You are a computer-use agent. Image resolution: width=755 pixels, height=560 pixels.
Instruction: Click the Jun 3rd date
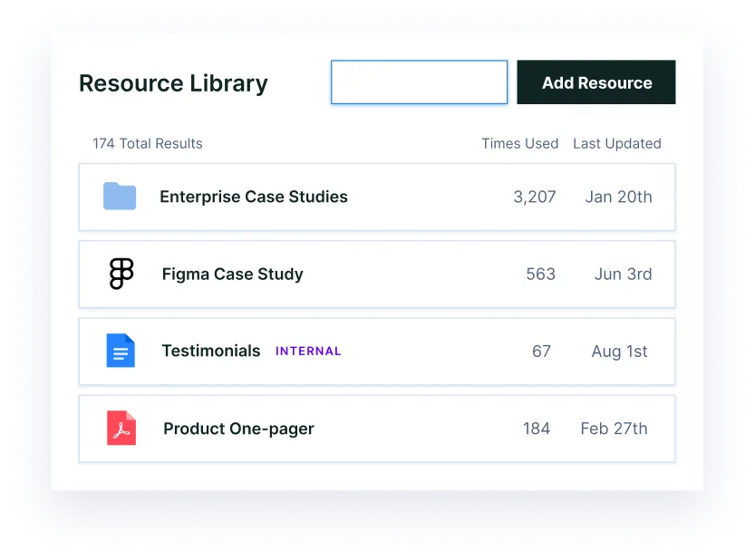pos(623,274)
